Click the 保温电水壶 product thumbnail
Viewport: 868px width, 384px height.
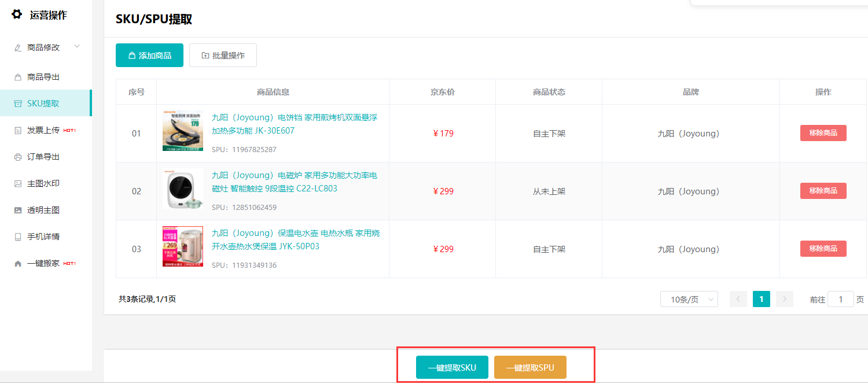pyautogui.click(x=183, y=246)
